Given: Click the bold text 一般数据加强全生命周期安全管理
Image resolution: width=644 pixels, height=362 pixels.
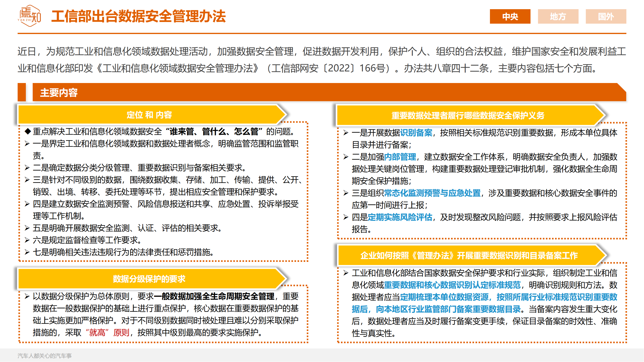Looking at the screenshot, I should coord(214,296).
